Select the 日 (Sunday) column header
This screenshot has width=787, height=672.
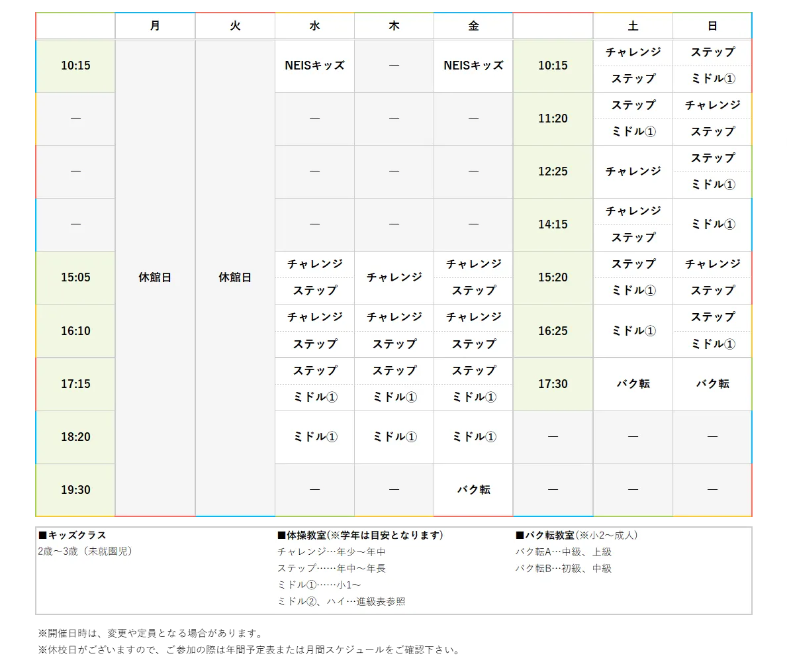712,26
